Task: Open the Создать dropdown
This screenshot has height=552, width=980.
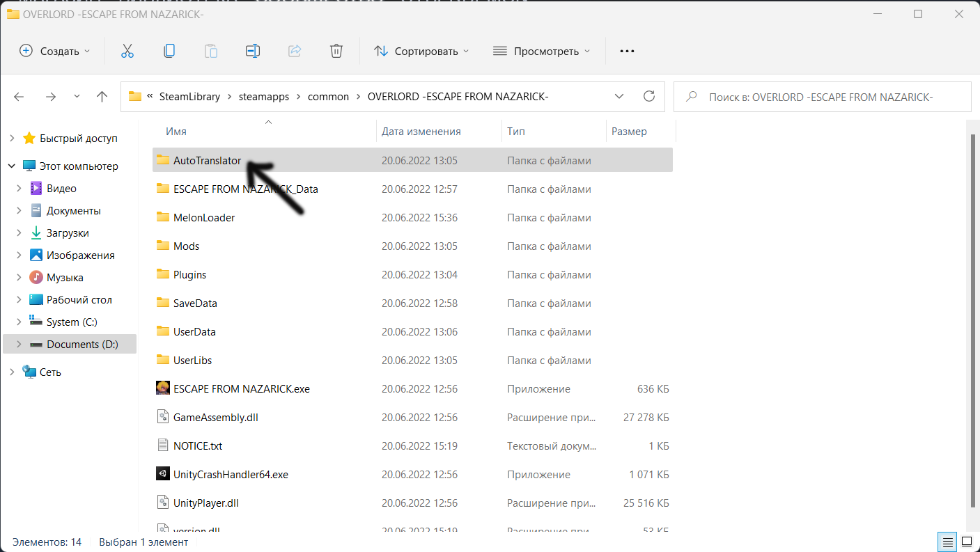Action: (x=55, y=51)
